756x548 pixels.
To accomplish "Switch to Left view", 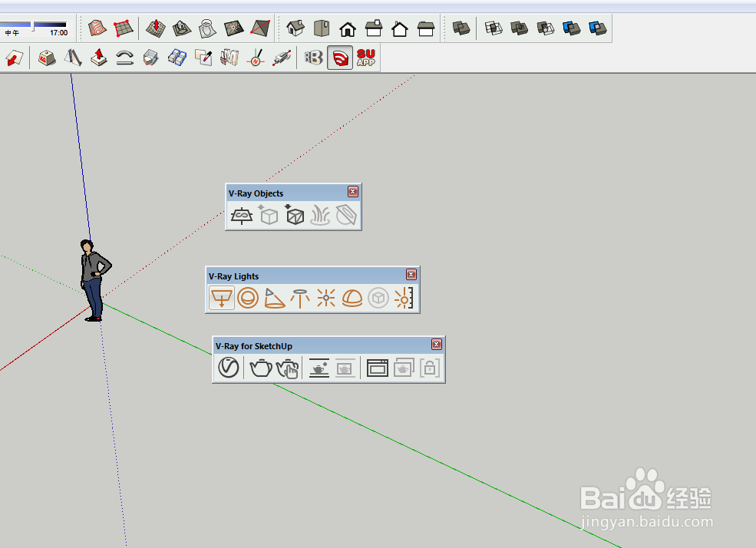I will (426, 28).
